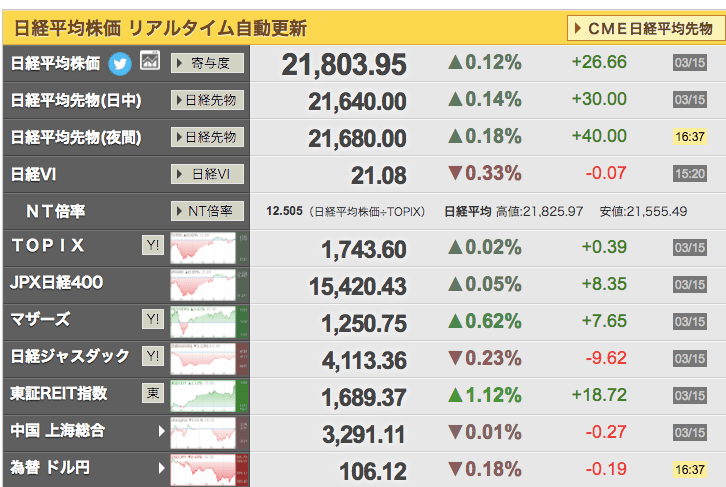
Task: Click the 日経平均株価 row label
Action: pos(55,63)
